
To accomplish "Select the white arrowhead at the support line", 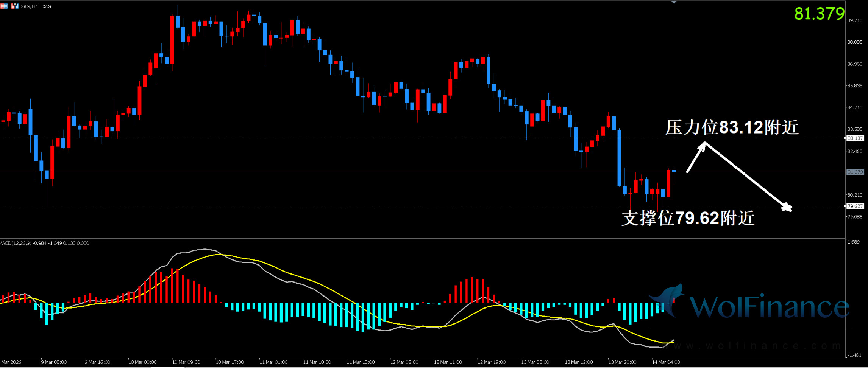I will 786,207.
